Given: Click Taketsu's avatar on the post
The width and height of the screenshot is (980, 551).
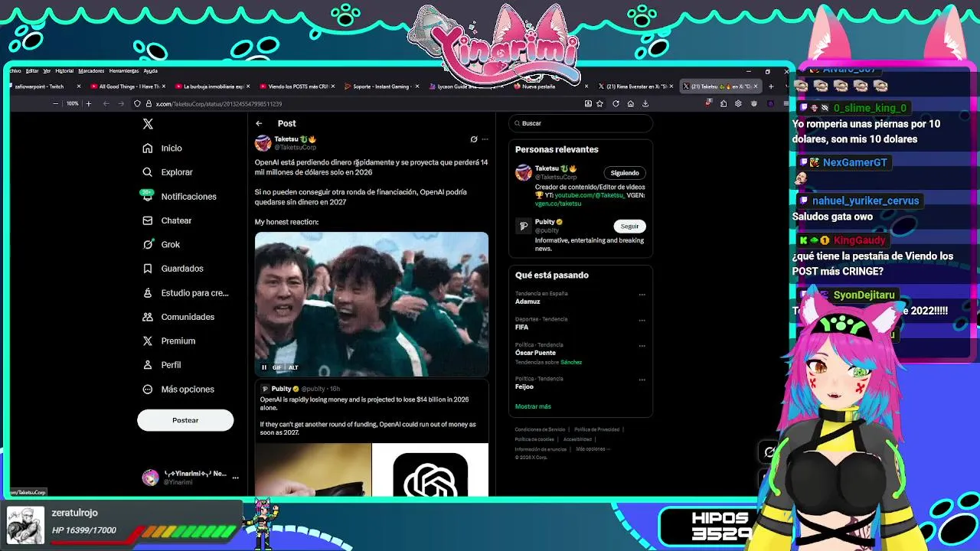Looking at the screenshot, I should (263, 143).
